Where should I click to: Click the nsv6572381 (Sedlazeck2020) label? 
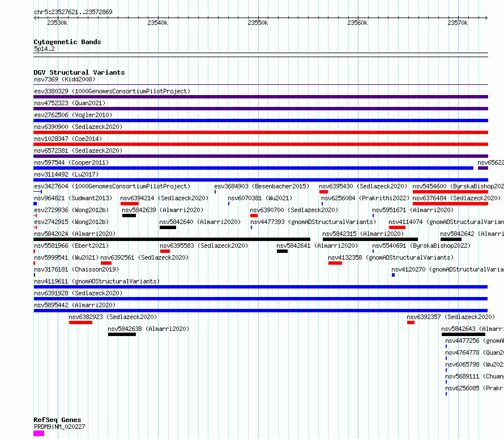point(78,150)
